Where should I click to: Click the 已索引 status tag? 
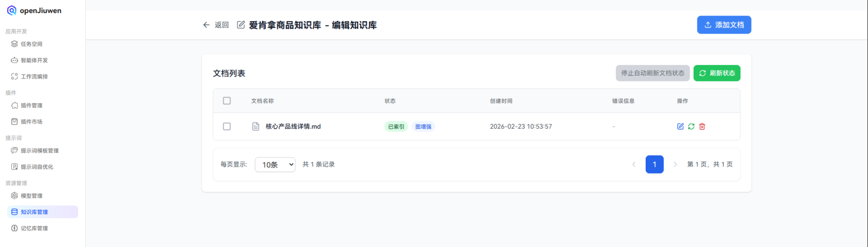[396, 127]
